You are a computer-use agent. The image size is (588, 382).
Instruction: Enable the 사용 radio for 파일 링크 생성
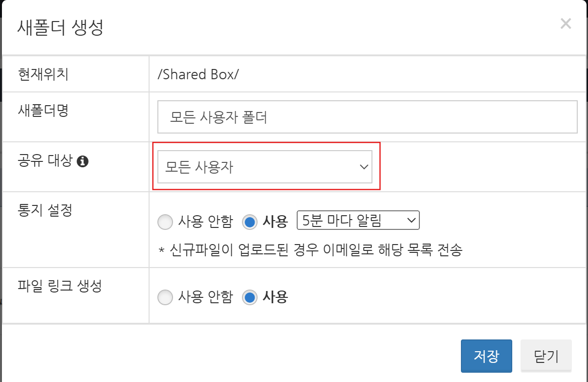[x=250, y=297]
